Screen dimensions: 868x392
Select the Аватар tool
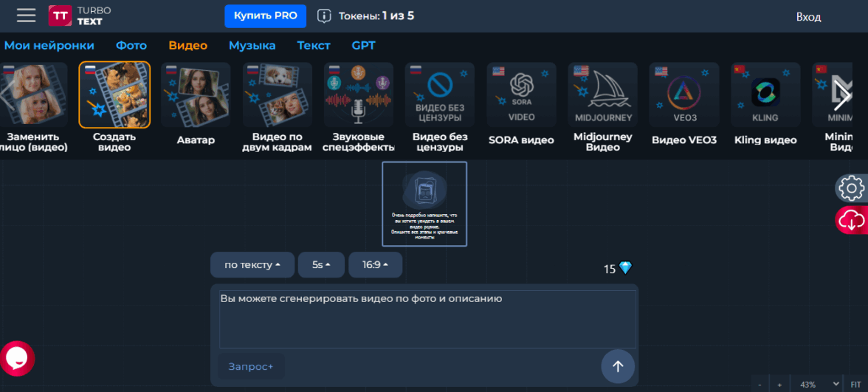(196, 105)
